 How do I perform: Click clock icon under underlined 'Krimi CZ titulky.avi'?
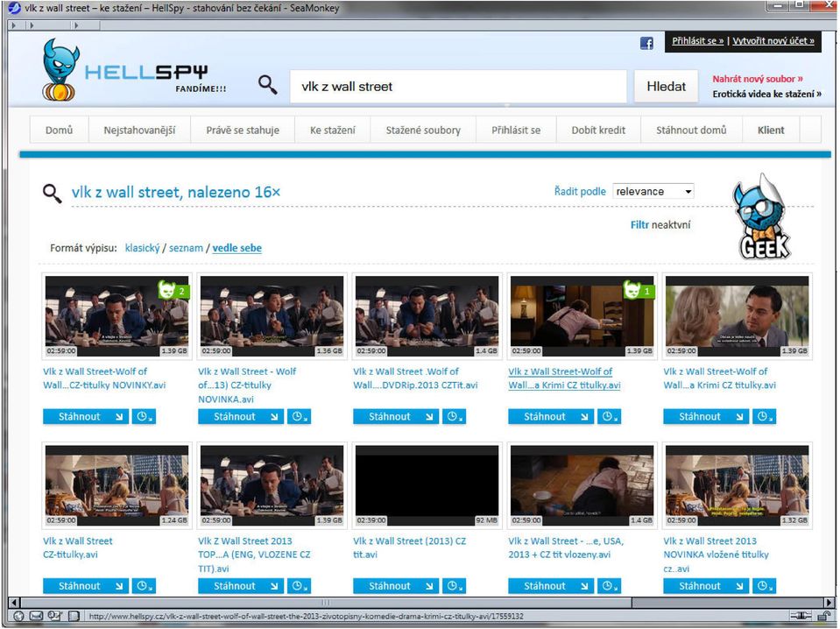point(609,416)
